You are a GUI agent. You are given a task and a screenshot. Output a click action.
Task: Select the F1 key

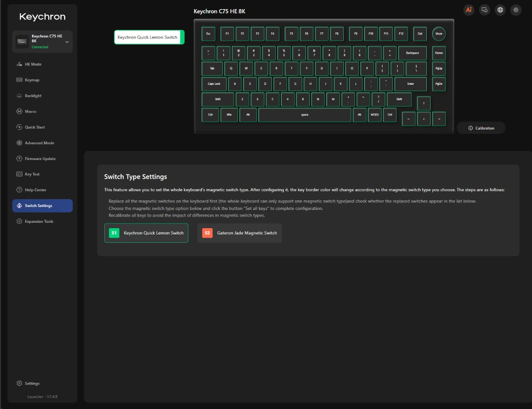click(227, 34)
